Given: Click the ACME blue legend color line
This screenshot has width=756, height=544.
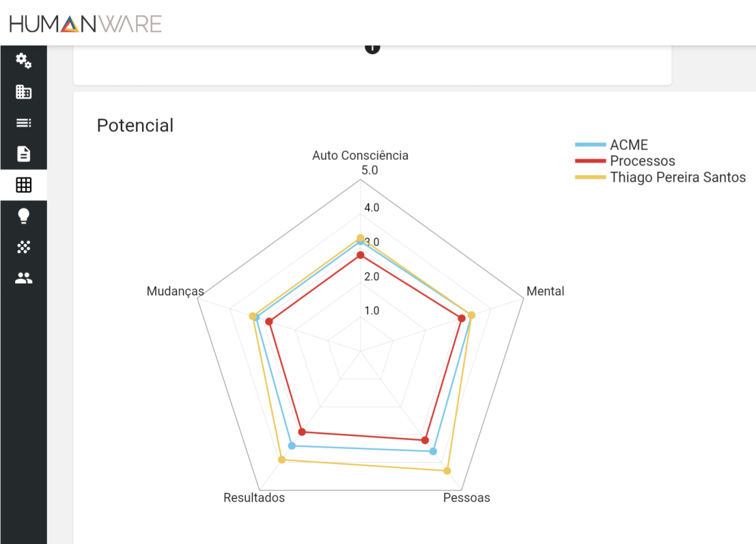Looking at the screenshot, I should point(590,145).
